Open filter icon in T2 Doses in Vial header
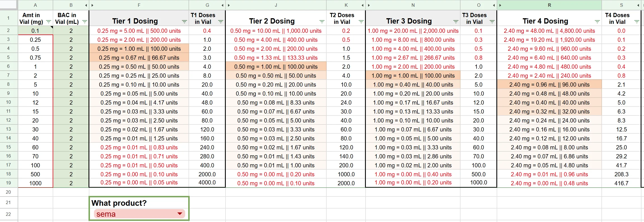Screen dimensions: 644x222 click(361, 22)
